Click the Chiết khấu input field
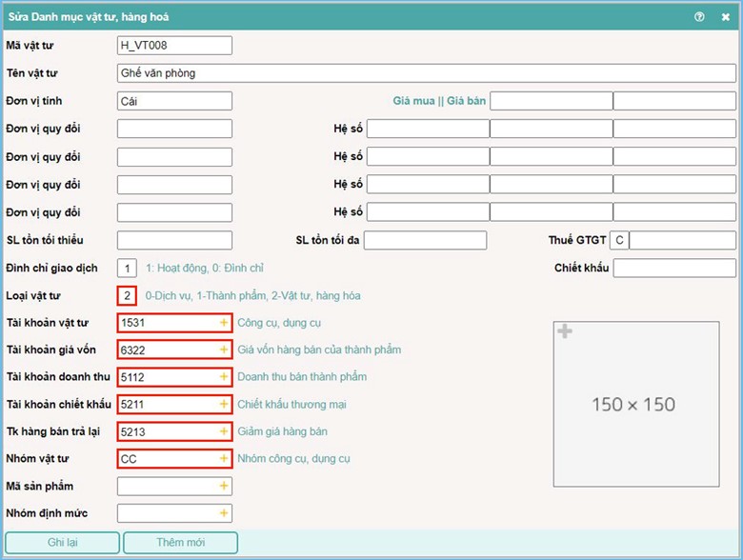 click(674, 269)
